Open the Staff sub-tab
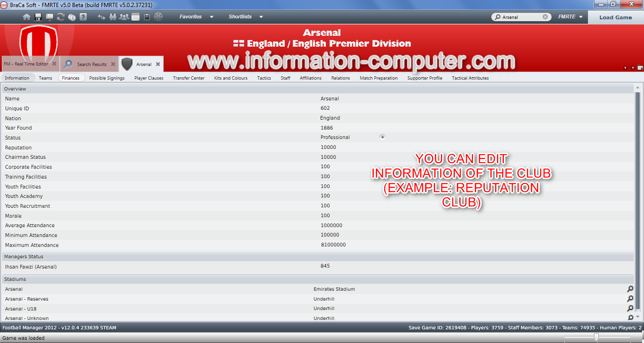This screenshot has height=343, width=644. point(286,78)
